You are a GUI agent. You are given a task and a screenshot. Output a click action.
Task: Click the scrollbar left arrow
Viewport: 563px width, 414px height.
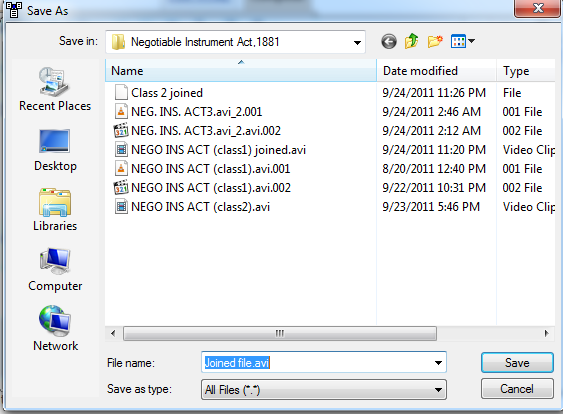(x=113, y=334)
